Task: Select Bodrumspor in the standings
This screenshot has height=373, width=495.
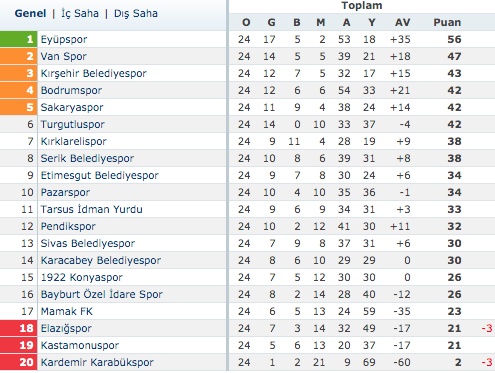Action: click(x=71, y=90)
